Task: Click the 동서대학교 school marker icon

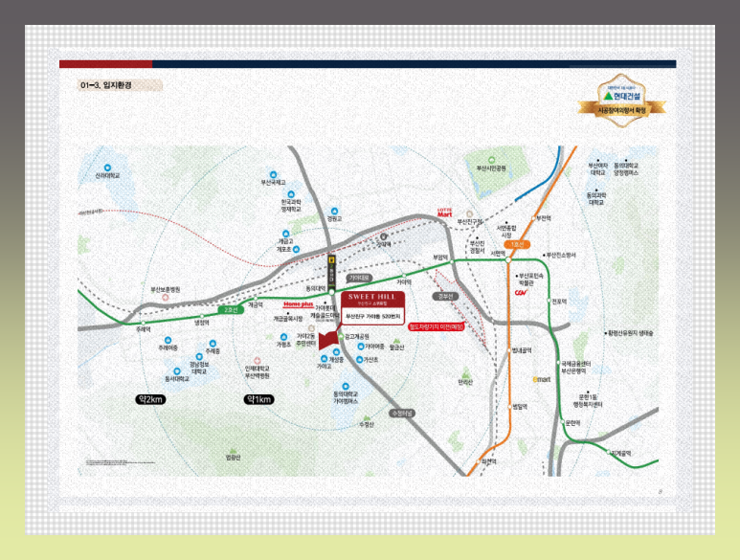Action: pos(175,369)
